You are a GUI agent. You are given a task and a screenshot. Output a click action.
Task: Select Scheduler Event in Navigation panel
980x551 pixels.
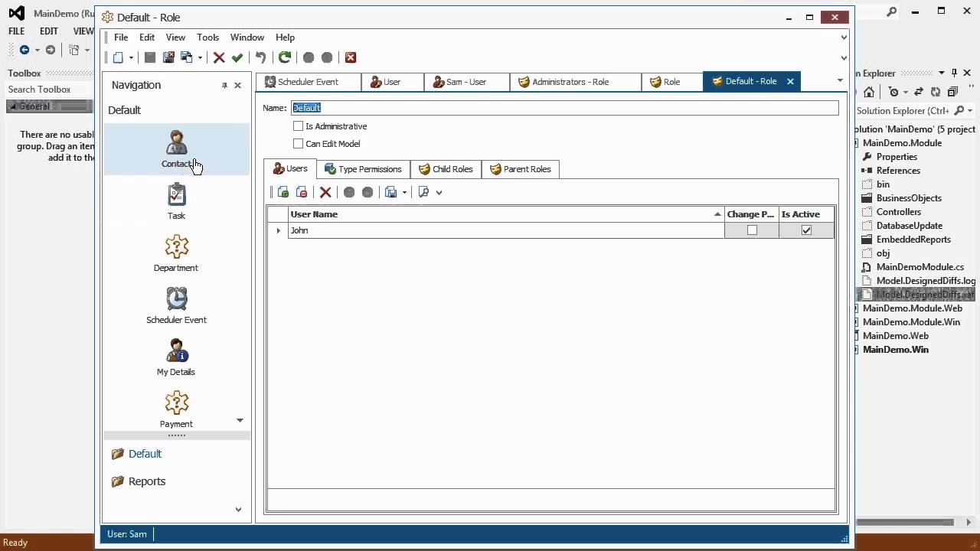click(x=176, y=305)
